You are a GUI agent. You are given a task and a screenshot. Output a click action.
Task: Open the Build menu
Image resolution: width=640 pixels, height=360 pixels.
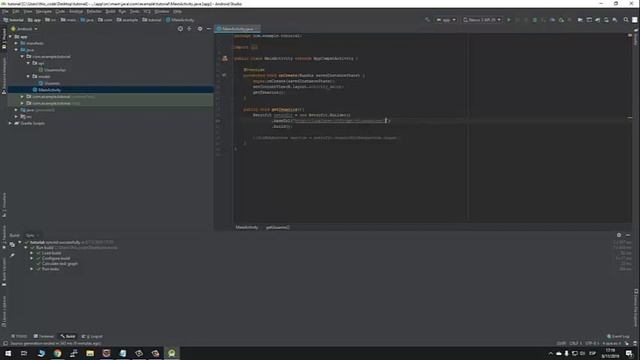(110, 11)
